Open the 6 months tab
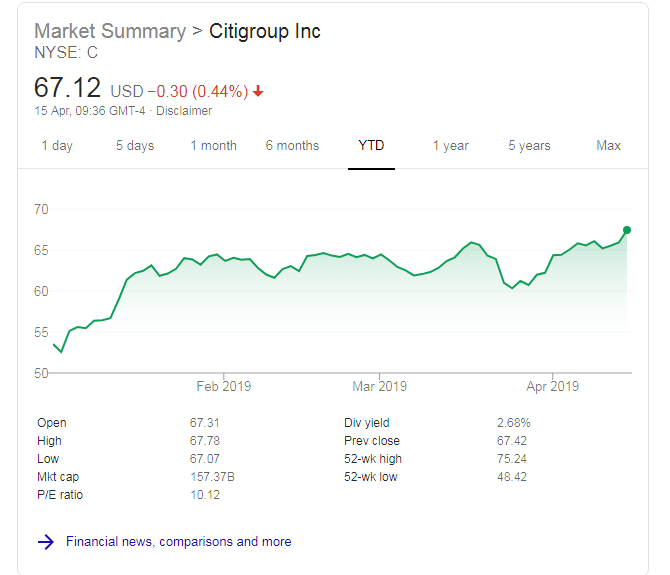Image resolution: width=670 pixels, height=575 pixels. tap(292, 146)
